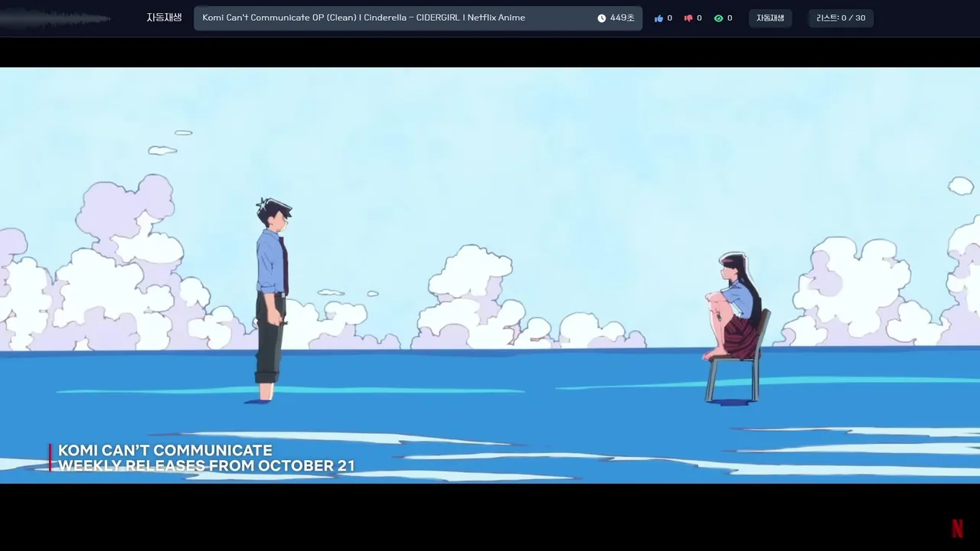Image resolution: width=980 pixels, height=551 pixels.
Task: Click the 자동재생 button beside the counters
Action: pos(770,18)
